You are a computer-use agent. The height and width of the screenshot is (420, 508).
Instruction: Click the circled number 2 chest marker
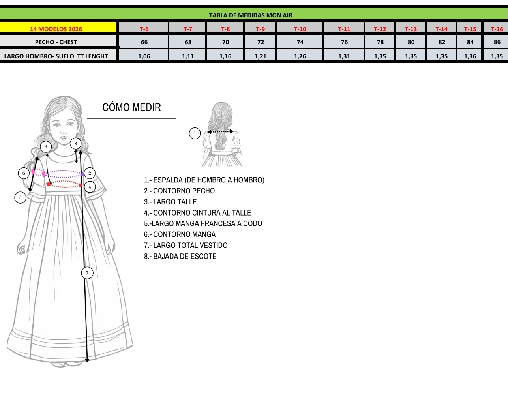pos(90,173)
